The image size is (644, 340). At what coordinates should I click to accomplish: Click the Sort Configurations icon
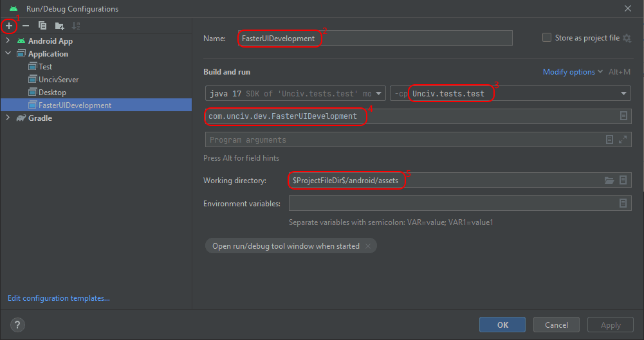coord(76,26)
